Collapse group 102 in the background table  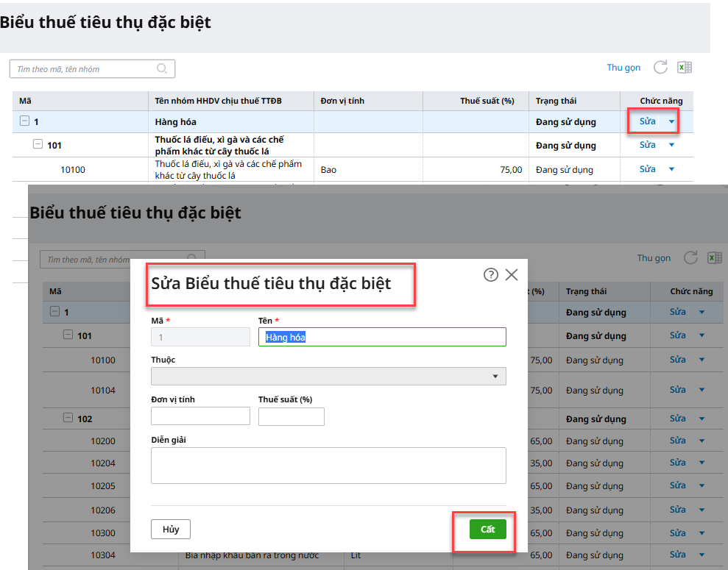(x=68, y=418)
